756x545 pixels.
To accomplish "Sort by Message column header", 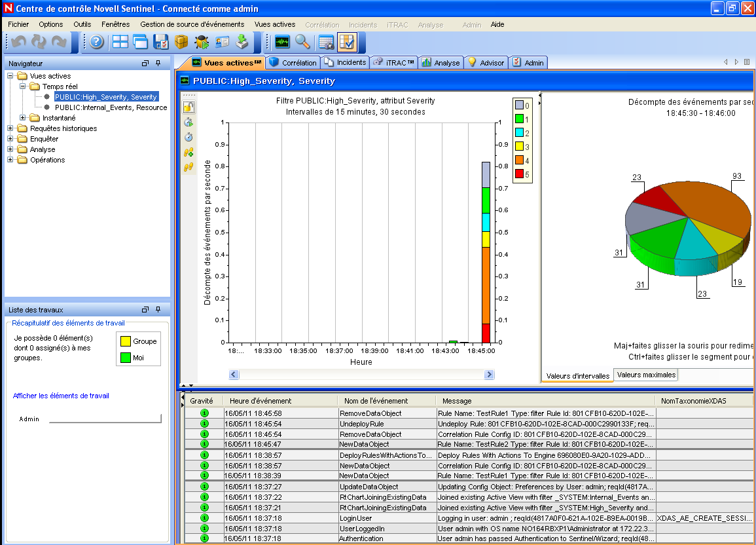I will pyautogui.click(x=546, y=401).
